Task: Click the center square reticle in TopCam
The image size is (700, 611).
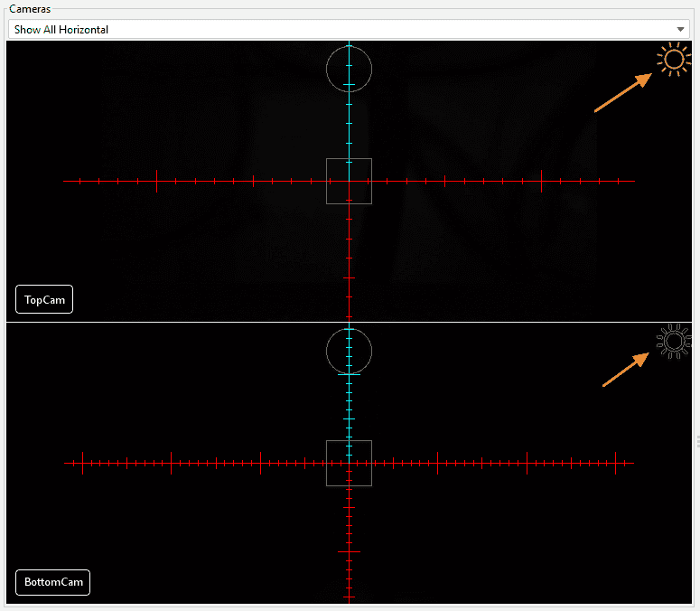Action: pos(349,181)
